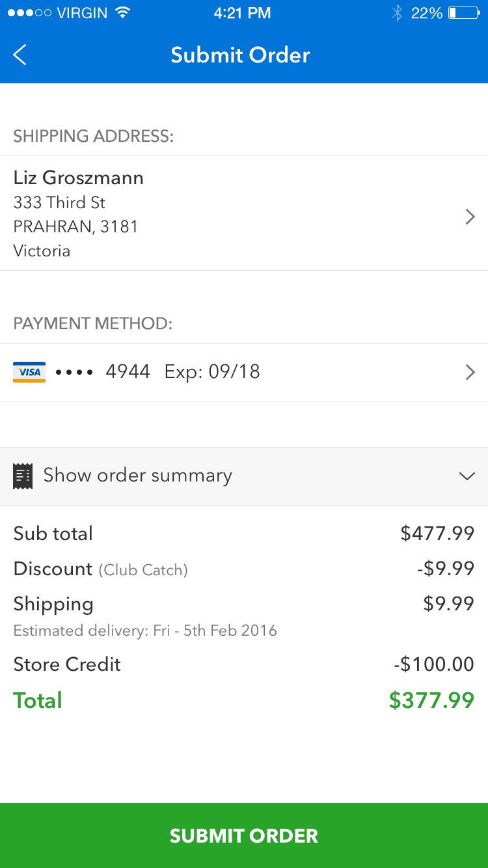Tap the battery indicator icon
Screen dimensions: 488x868
coord(463,13)
